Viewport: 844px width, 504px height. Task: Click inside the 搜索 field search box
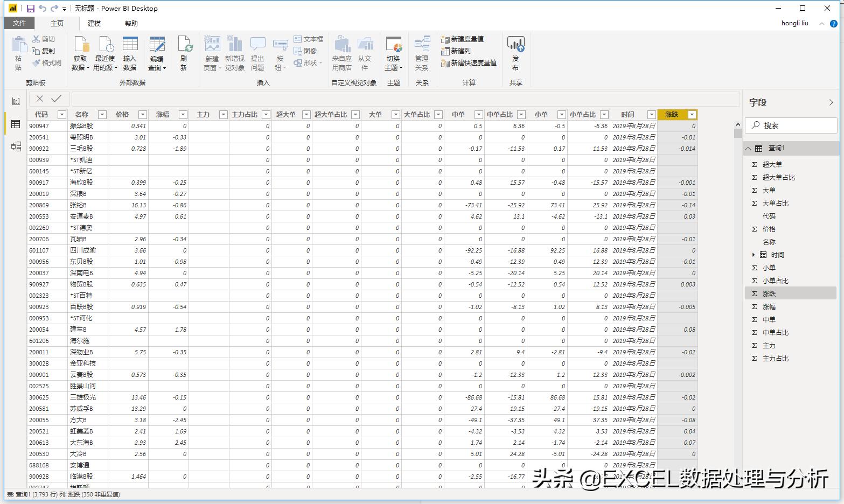point(791,125)
